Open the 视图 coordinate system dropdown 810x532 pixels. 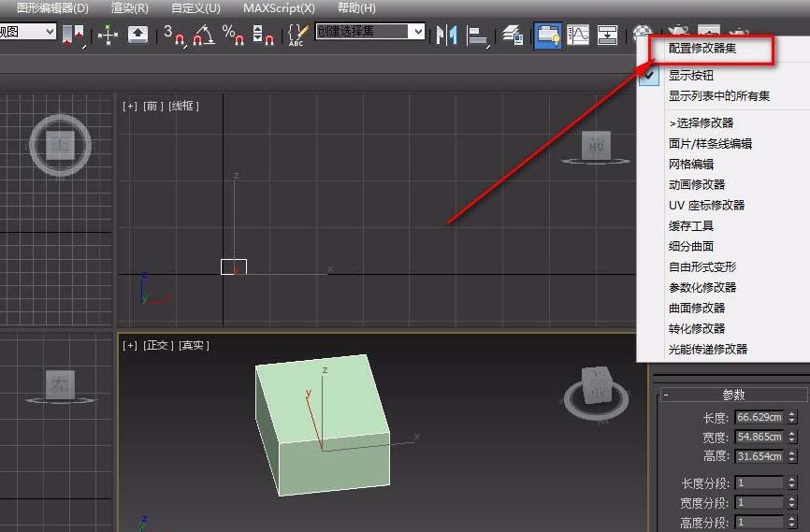[x=50, y=32]
